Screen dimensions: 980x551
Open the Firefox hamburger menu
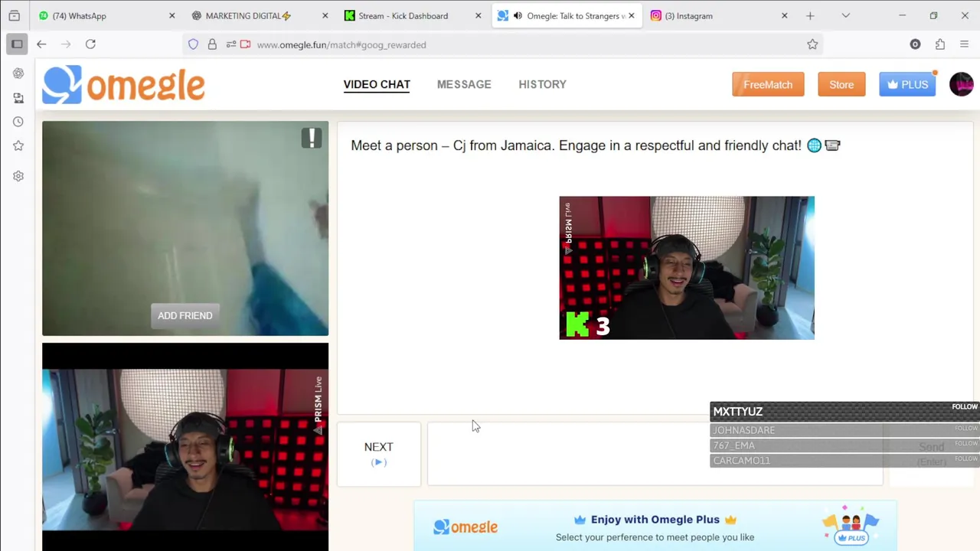click(964, 44)
